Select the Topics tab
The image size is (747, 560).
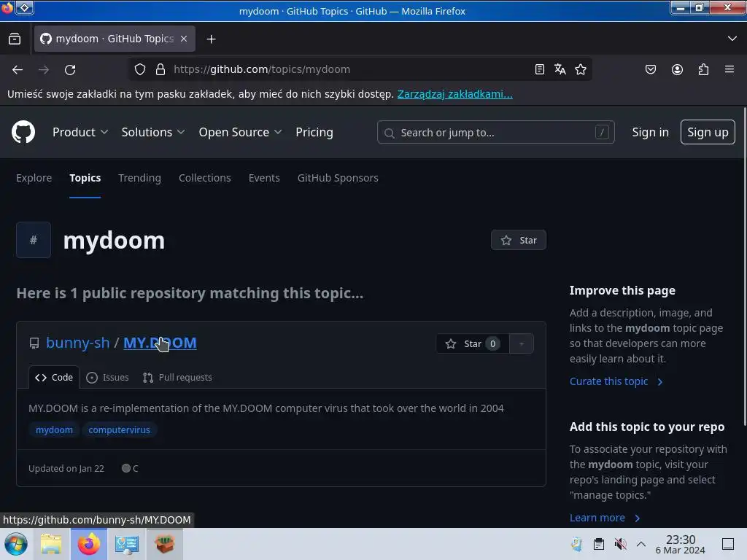[x=85, y=178]
